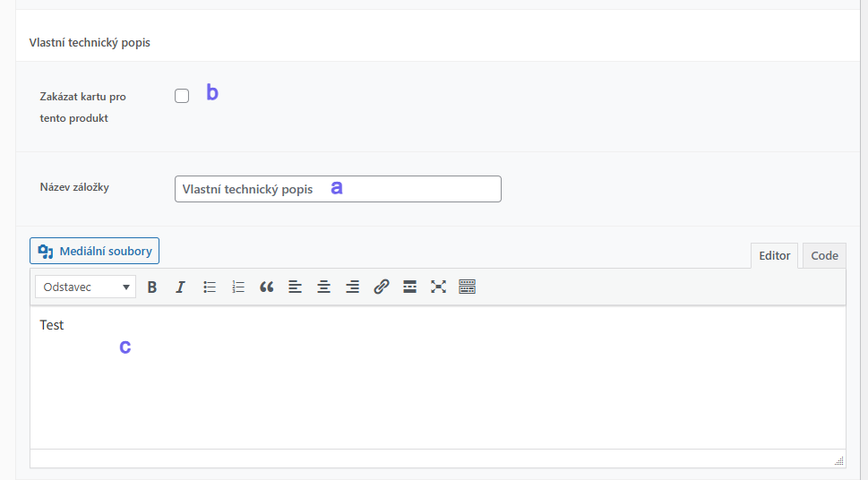Open Mediální soubory media library
This screenshot has height=480, width=868.
95,251
